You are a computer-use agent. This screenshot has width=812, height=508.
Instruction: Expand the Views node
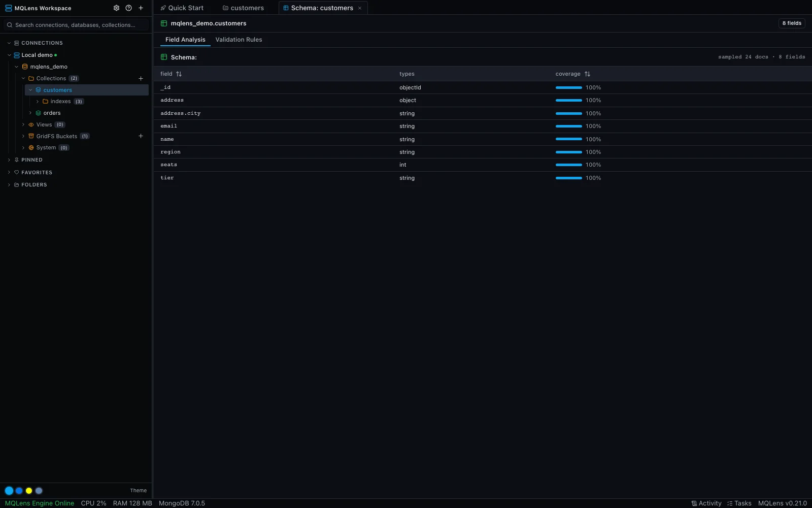pos(23,124)
